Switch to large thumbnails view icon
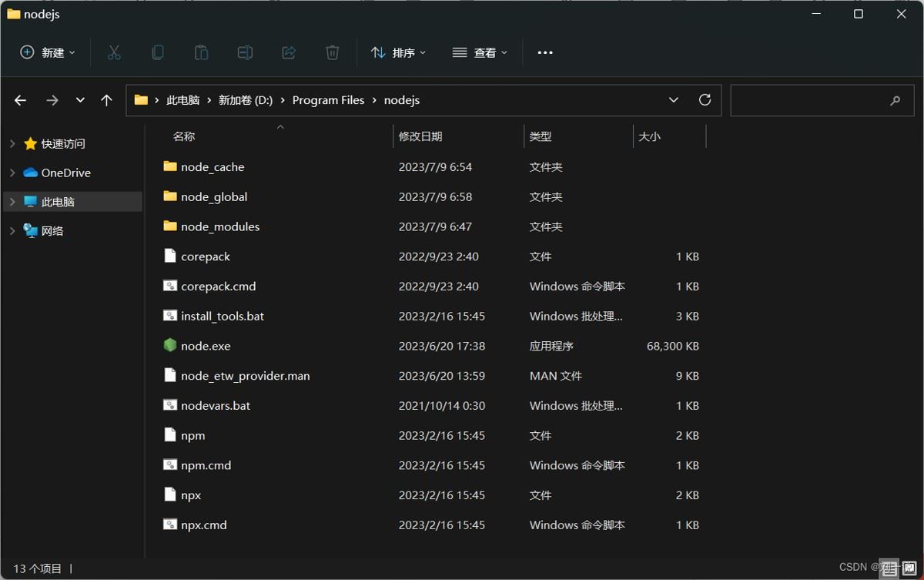 pos(908,568)
